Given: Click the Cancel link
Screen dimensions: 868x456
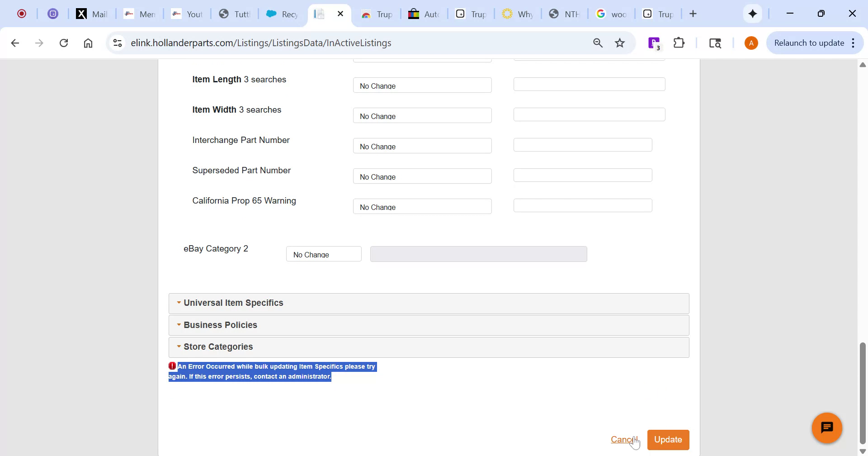Looking at the screenshot, I should [x=624, y=439].
